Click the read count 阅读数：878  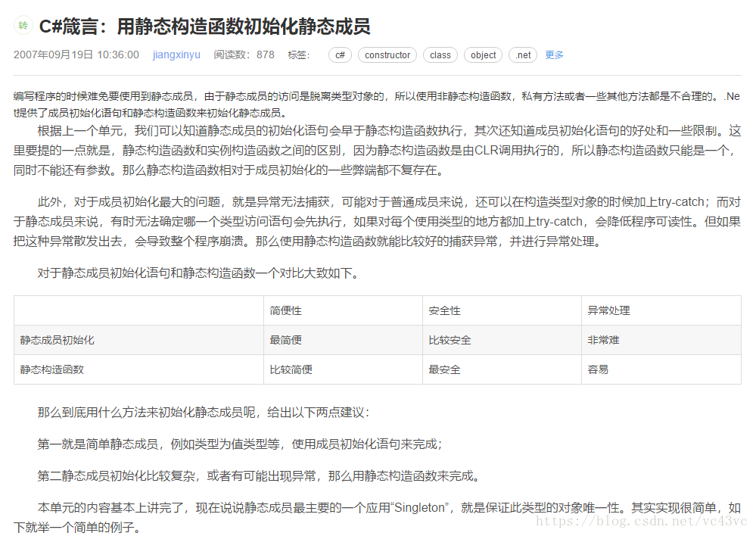tap(244, 55)
